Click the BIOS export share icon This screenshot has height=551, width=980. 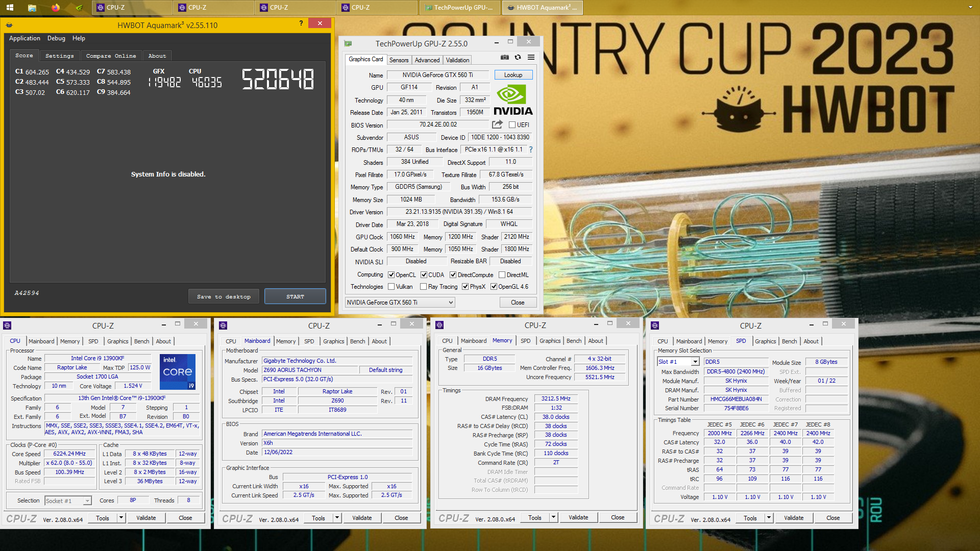497,124
